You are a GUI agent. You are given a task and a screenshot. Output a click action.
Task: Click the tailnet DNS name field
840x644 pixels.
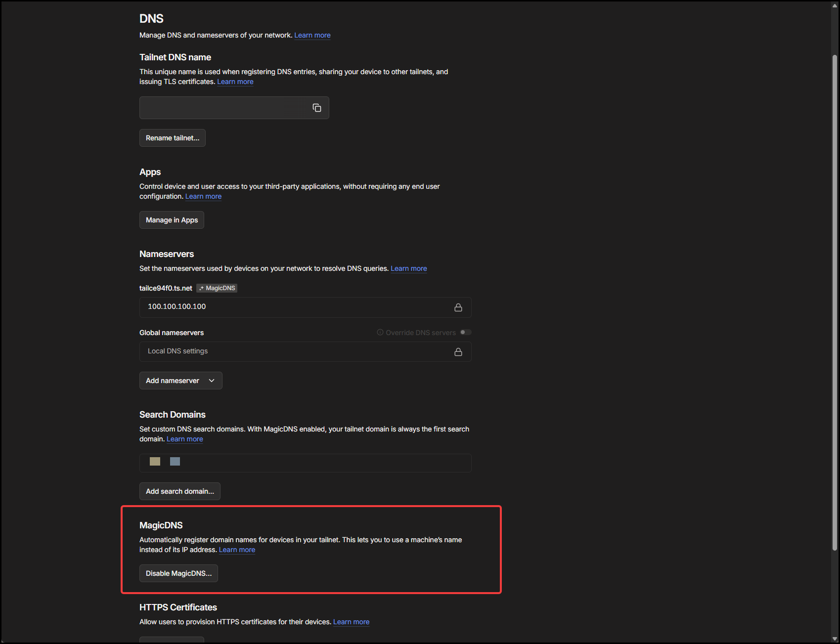[x=234, y=108]
